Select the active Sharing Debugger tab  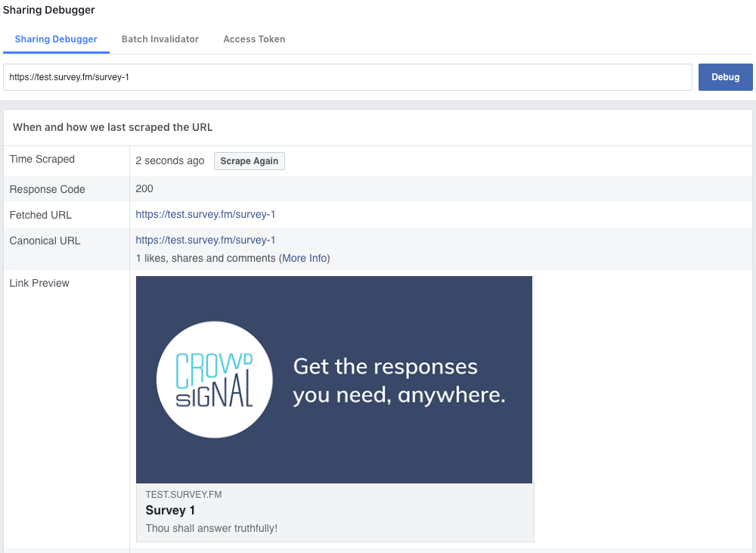tap(56, 39)
